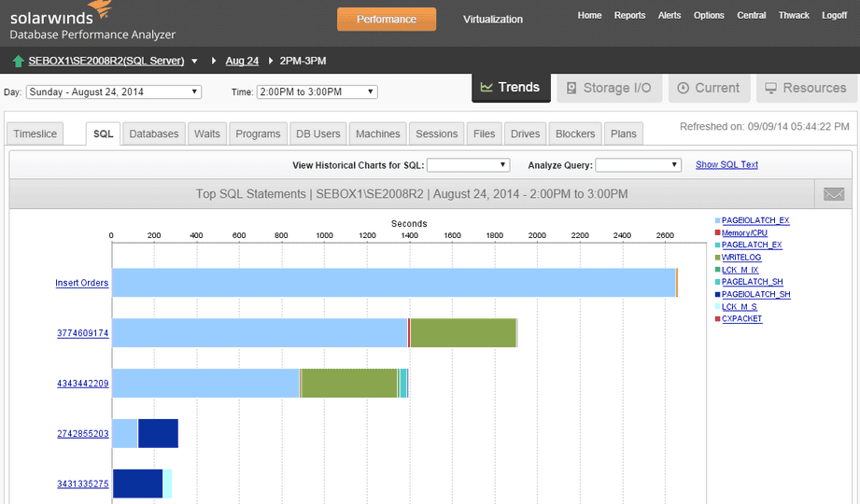Open the Resources monitor view
The height and width of the screenshot is (504, 860).
coord(805,88)
